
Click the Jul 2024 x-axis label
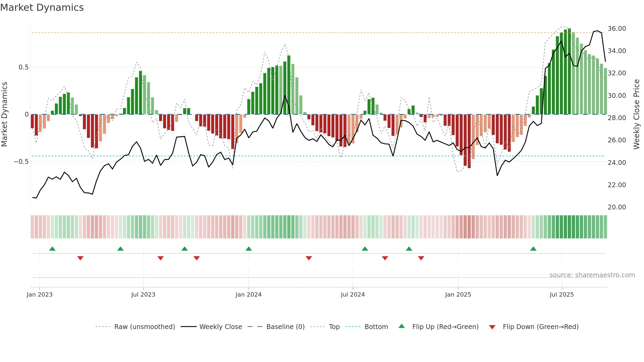point(353,294)
